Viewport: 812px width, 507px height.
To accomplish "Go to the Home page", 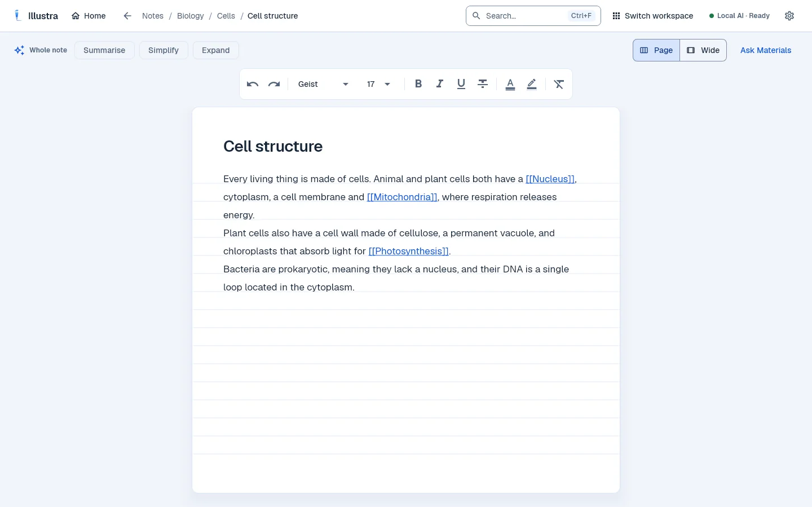I will coord(89,16).
